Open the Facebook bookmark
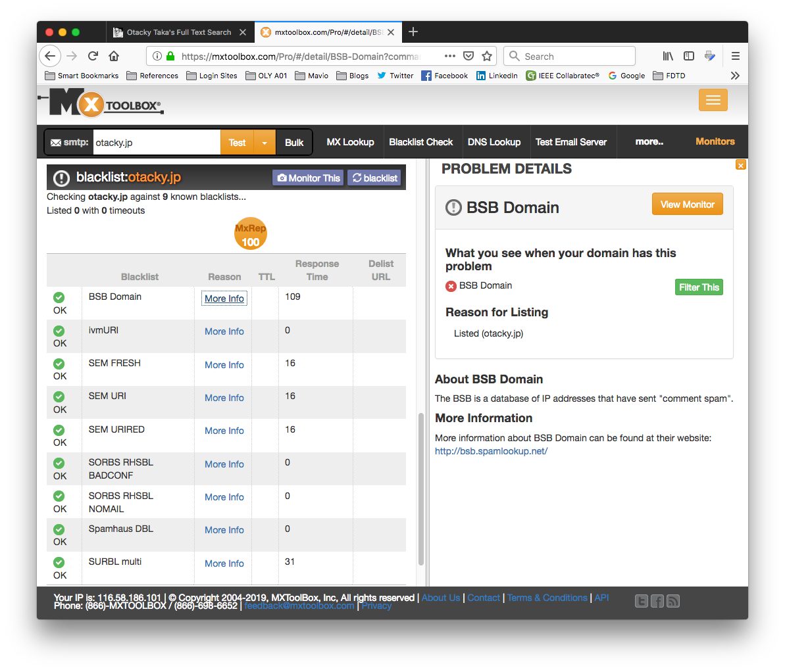785x672 pixels. point(445,76)
